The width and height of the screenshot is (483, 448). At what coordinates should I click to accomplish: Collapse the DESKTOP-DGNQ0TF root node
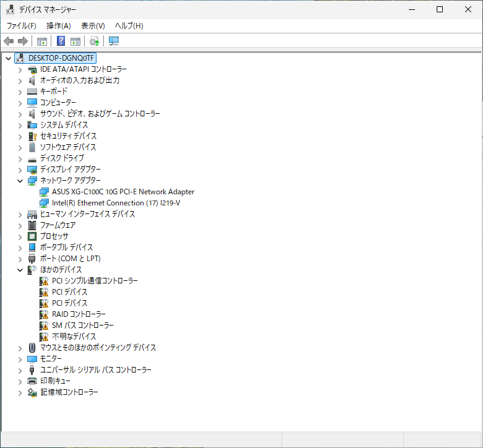[x=8, y=58]
